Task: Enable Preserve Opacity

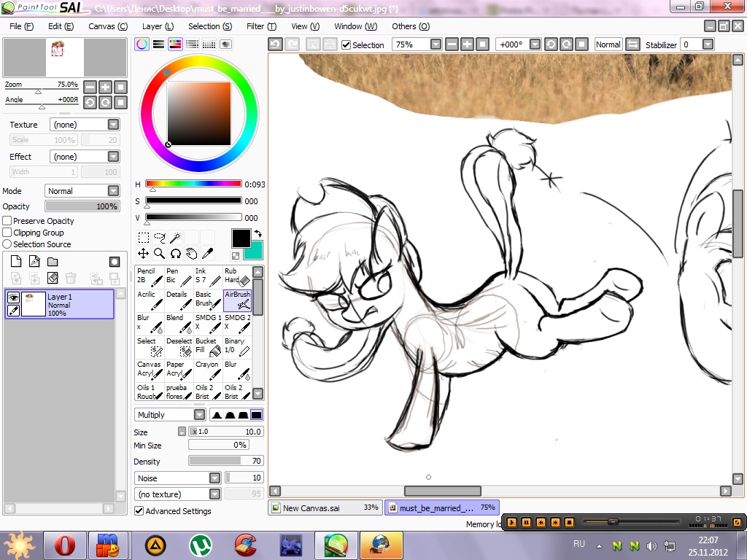Action: point(7,221)
